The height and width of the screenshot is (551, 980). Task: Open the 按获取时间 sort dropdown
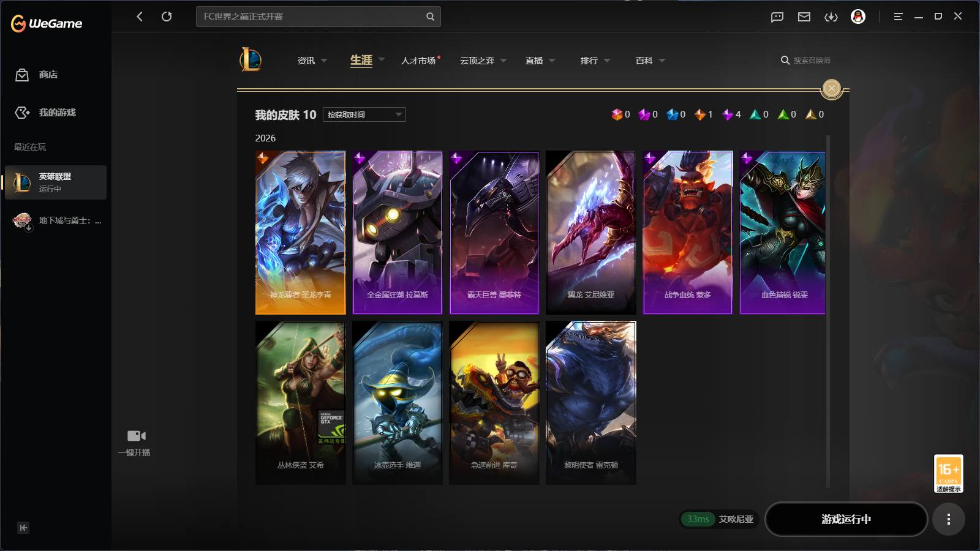(364, 114)
